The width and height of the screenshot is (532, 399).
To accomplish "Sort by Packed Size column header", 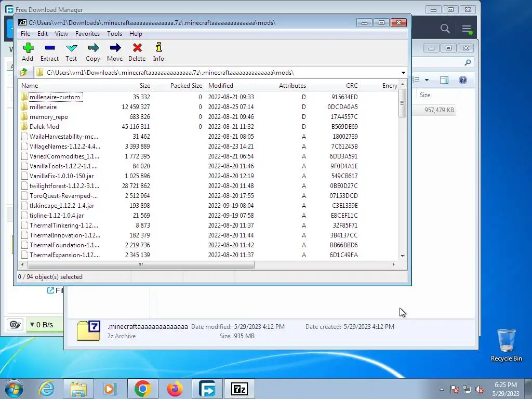I will pos(179,86).
